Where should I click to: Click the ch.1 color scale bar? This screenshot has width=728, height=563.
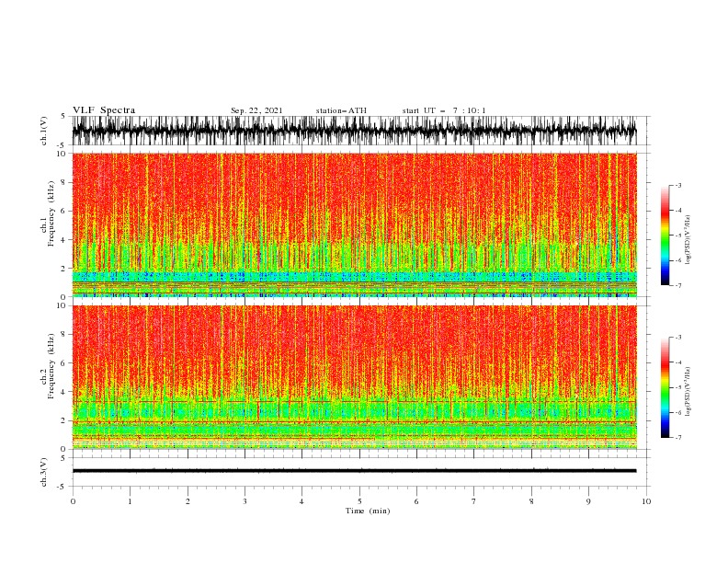665,236
